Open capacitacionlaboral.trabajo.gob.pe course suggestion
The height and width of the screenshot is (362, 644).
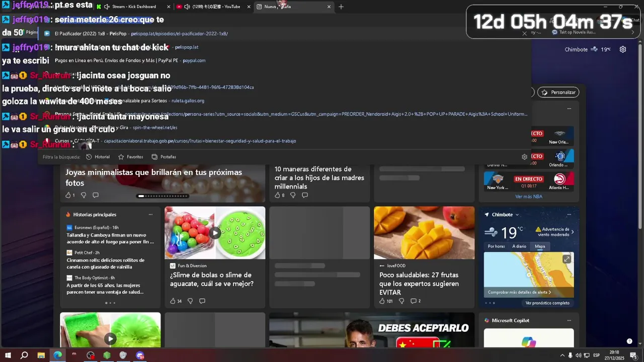point(285,141)
